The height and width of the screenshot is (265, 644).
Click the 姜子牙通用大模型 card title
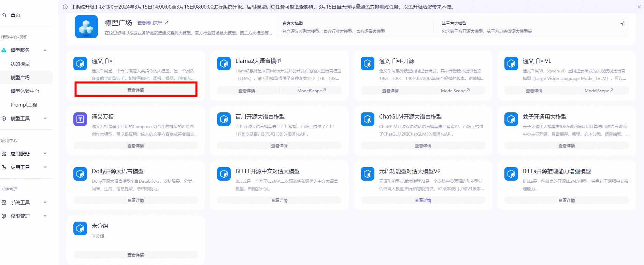tap(545, 117)
